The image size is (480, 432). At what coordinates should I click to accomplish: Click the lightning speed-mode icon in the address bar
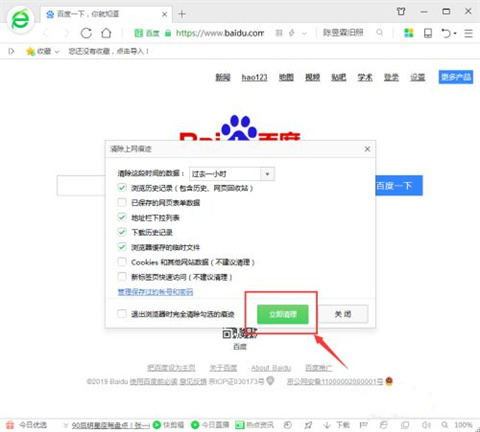292,33
